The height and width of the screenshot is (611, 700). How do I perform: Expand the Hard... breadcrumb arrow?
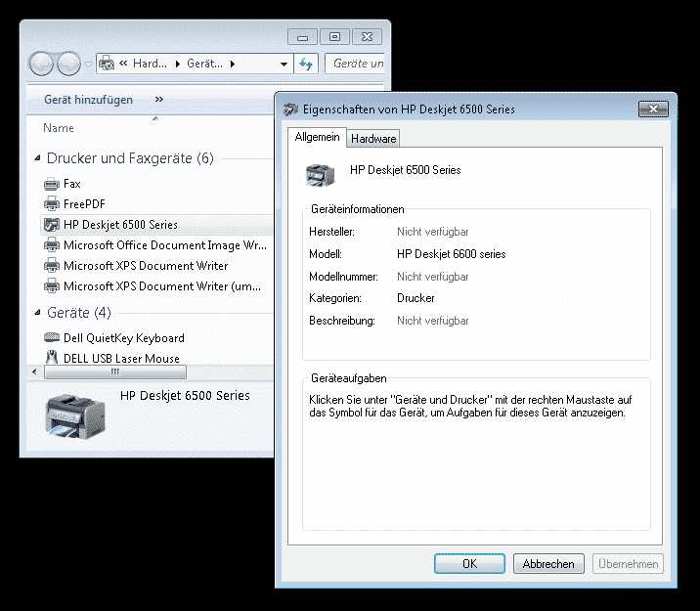click(x=178, y=65)
